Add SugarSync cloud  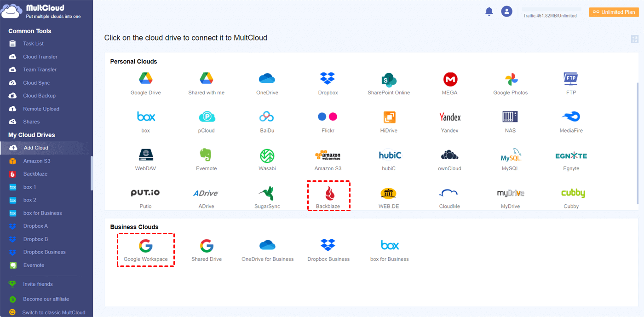267,198
